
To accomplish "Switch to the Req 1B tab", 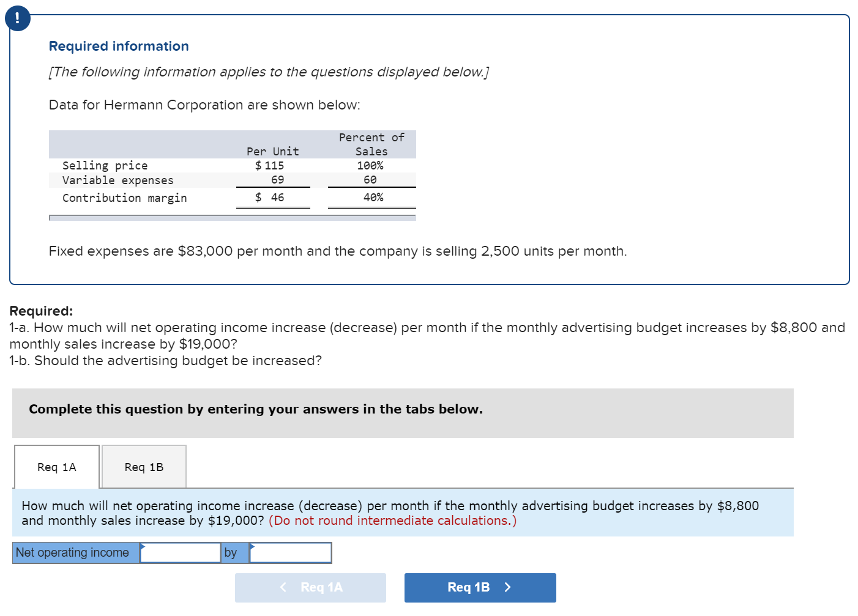I will (x=144, y=467).
